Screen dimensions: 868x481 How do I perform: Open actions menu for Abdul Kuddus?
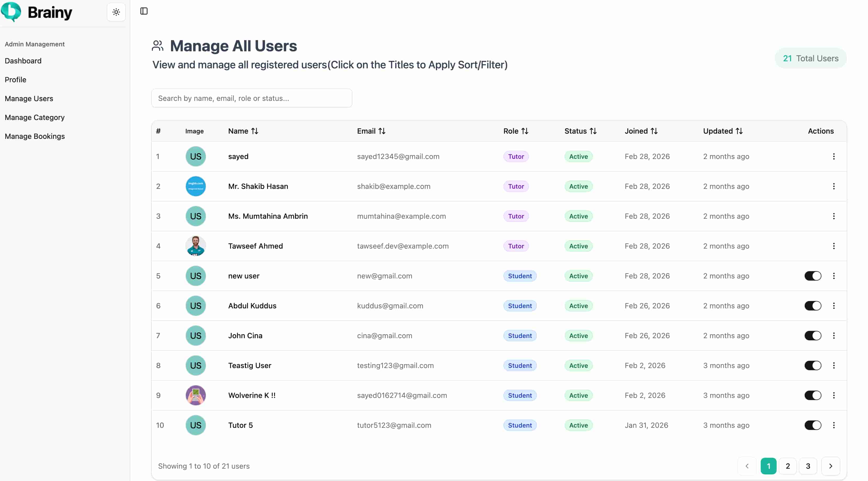pos(834,305)
